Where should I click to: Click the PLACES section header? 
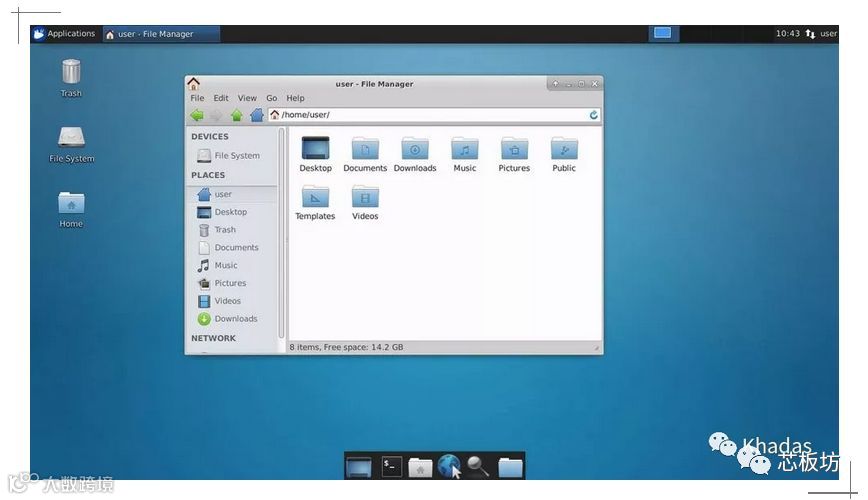[208, 175]
